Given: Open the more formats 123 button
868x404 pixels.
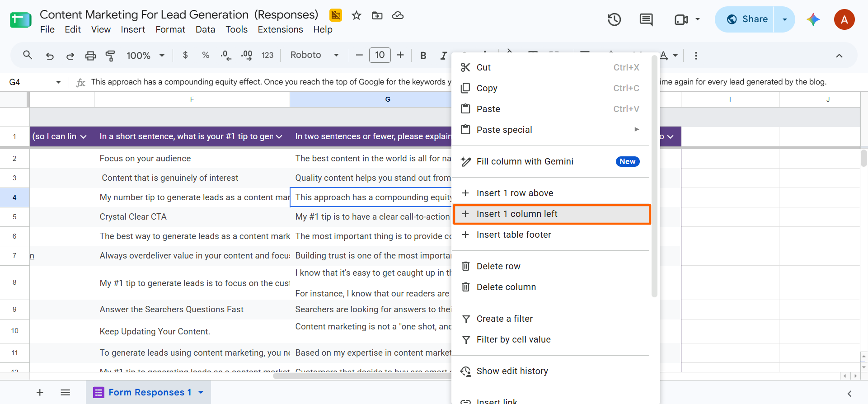Looking at the screenshot, I should click(267, 55).
